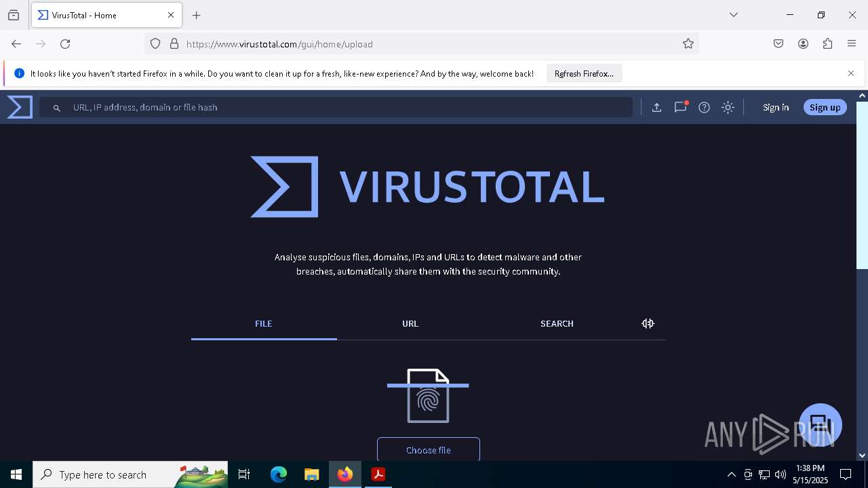Image resolution: width=868 pixels, height=488 pixels.
Task: Open the Windows Start menu
Action: point(16,474)
